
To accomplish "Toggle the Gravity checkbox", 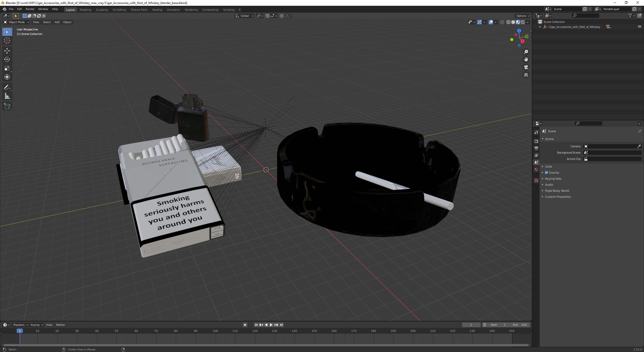I will 546,173.
